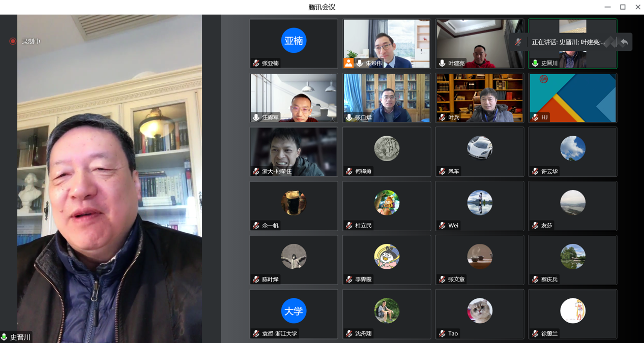Click the muted microphone icon in floating speaker bar
The width and height of the screenshot is (644, 343).
518,42
